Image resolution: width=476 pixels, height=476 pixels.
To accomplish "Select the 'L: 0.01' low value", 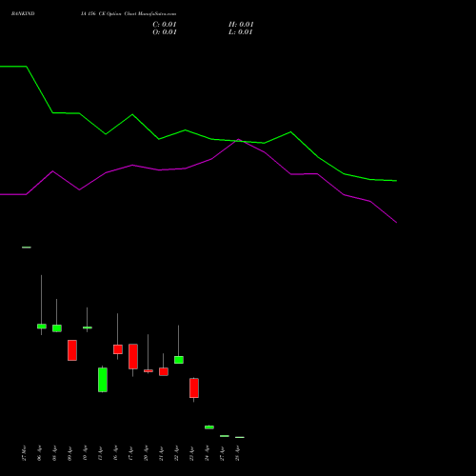I will click(241, 32).
